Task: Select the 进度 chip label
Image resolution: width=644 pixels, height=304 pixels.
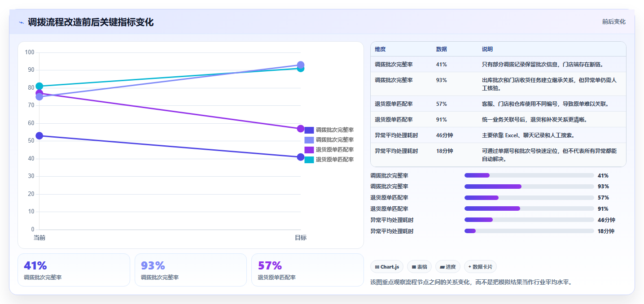Action: click(451, 267)
